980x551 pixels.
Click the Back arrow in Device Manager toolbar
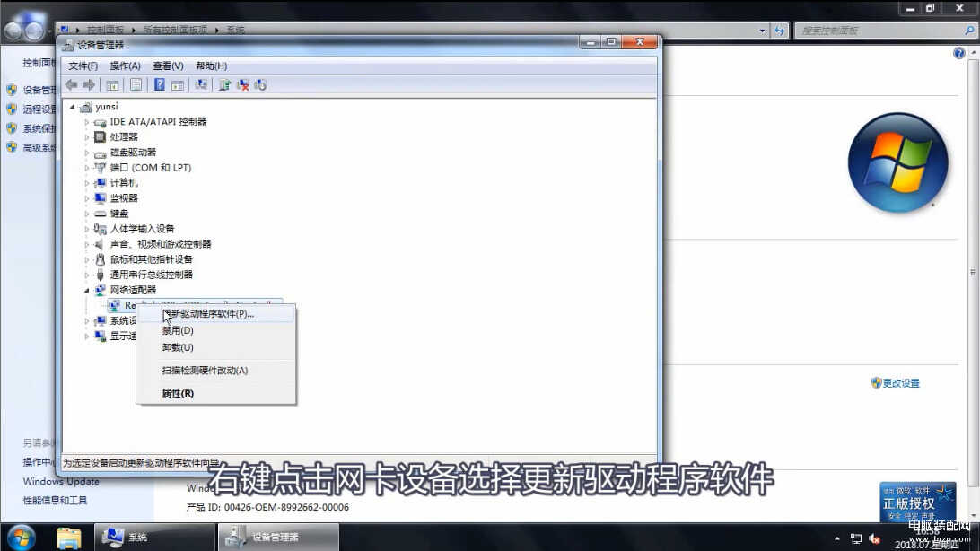click(x=71, y=85)
